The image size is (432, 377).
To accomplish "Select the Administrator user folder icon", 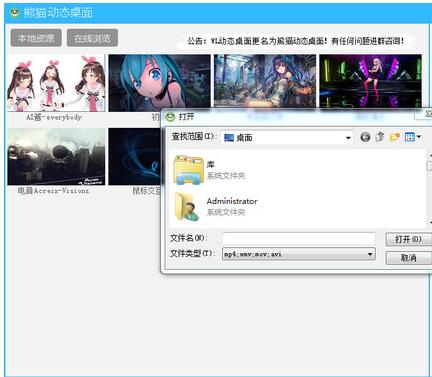I will pyautogui.click(x=188, y=206).
